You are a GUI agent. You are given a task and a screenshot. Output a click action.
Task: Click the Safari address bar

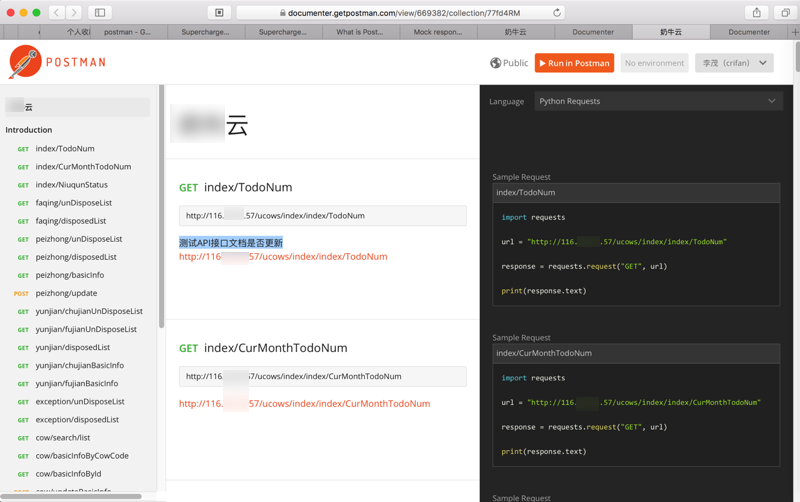[x=401, y=13]
